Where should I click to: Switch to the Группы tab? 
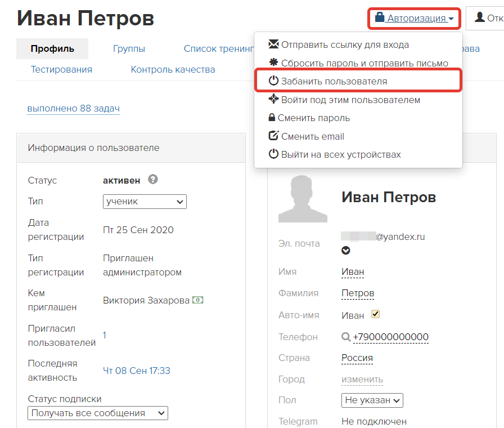(x=129, y=49)
